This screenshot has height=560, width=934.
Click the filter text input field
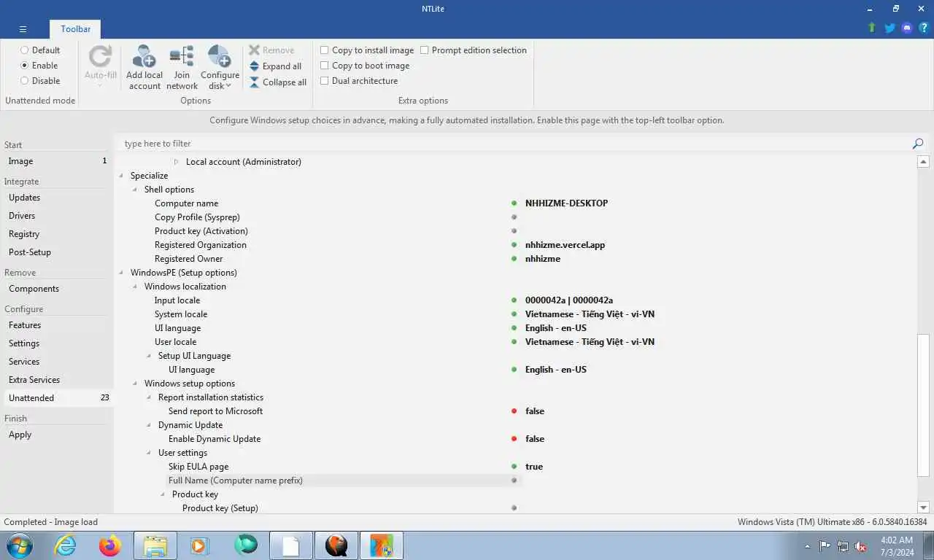(514, 144)
